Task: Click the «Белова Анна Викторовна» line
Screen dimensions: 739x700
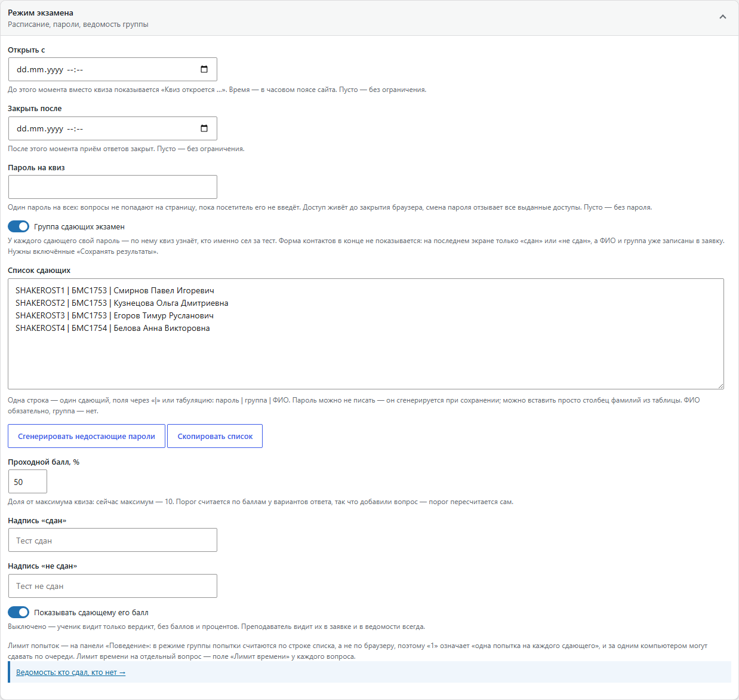Action: [113, 328]
